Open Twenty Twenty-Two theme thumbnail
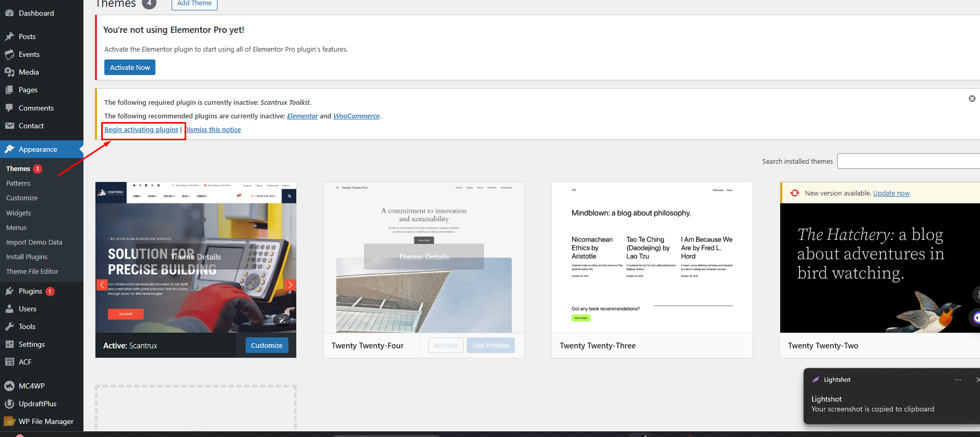 click(880, 268)
